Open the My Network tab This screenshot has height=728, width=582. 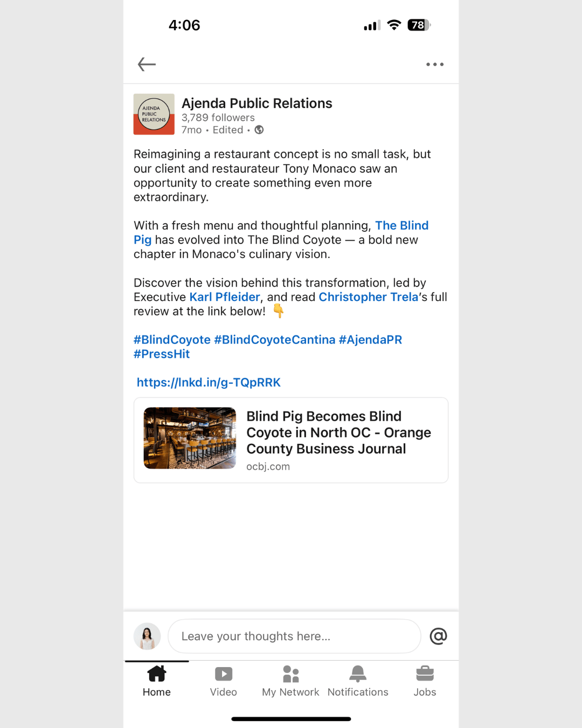point(290,682)
